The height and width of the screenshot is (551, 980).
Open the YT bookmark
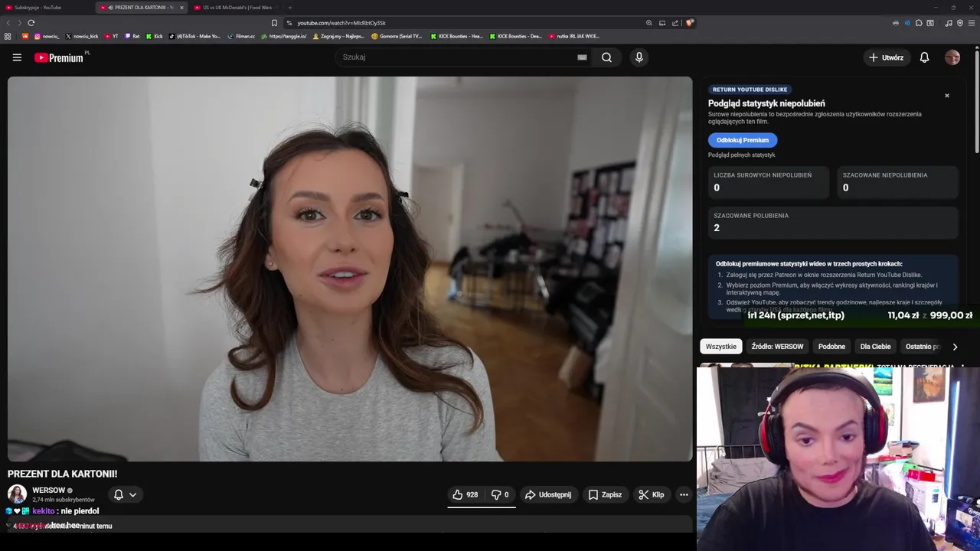click(112, 36)
